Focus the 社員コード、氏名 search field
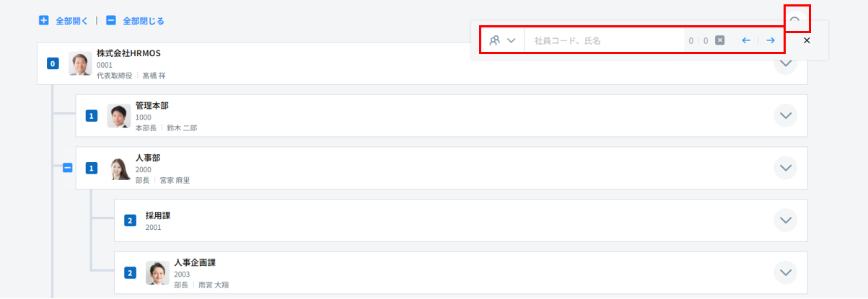 tap(605, 41)
